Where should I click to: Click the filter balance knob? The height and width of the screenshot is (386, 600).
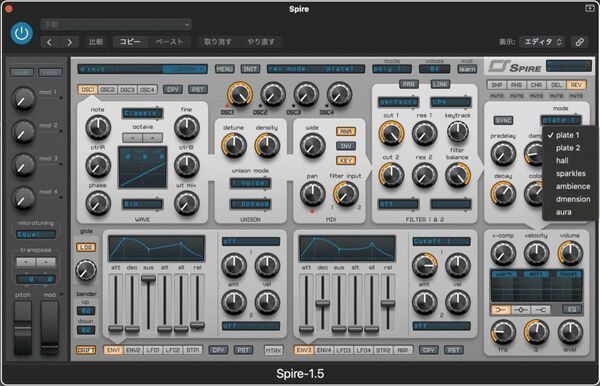coord(458,175)
